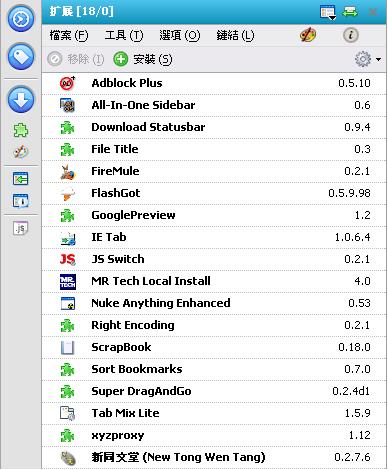Click the 扩展 [18/0] title text
The width and height of the screenshot is (388, 470).
tap(82, 12)
